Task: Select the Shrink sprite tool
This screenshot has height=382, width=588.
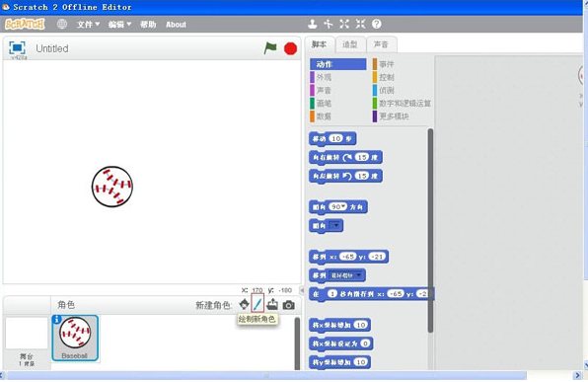Action: pyautogui.click(x=360, y=24)
